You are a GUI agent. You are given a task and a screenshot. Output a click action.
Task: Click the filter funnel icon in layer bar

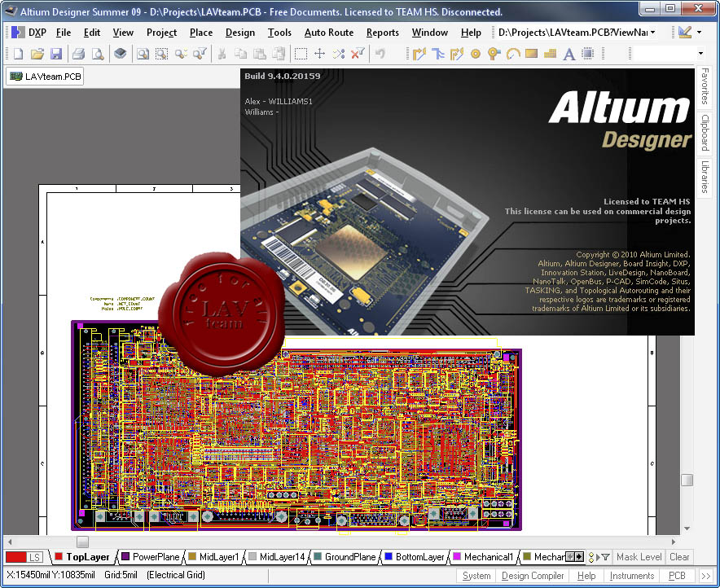click(606, 557)
